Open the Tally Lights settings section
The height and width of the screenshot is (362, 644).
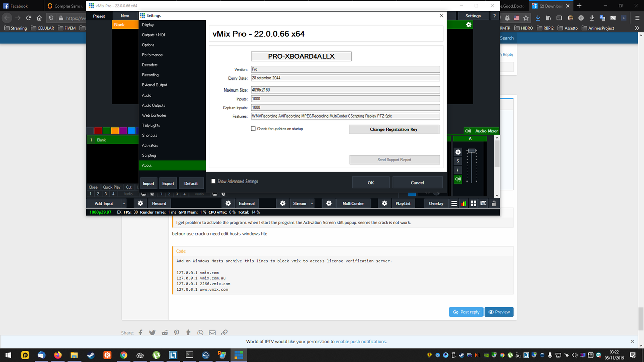click(173, 125)
